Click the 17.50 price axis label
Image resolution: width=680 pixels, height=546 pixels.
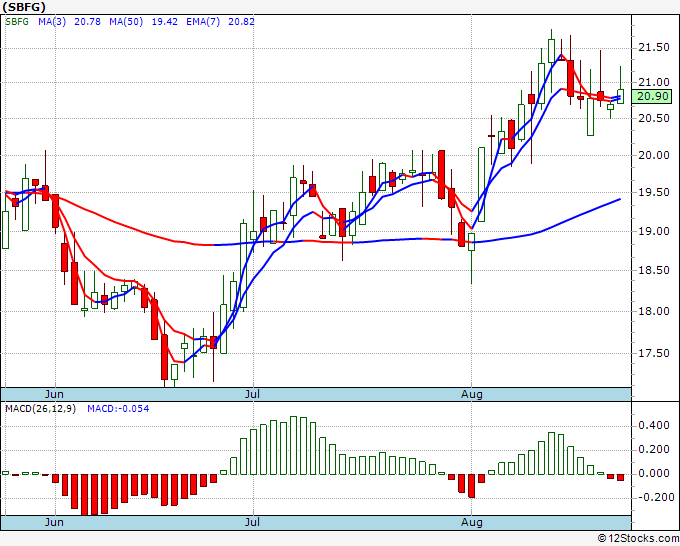(654, 353)
